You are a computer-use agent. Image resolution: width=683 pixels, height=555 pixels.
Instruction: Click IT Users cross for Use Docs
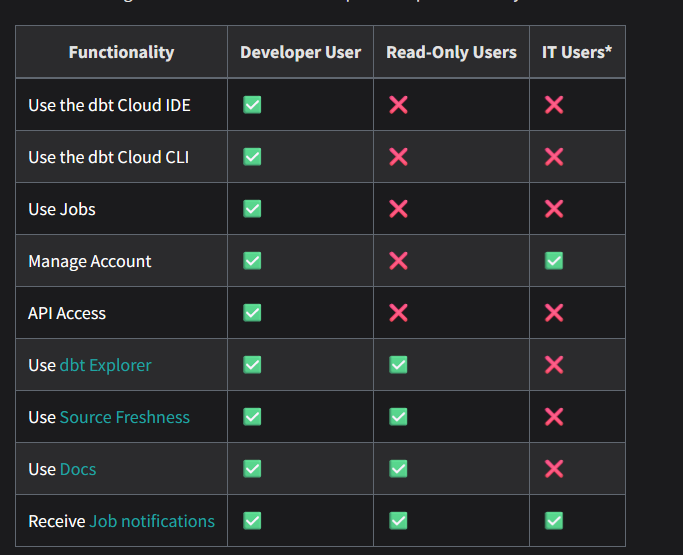click(554, 469)
